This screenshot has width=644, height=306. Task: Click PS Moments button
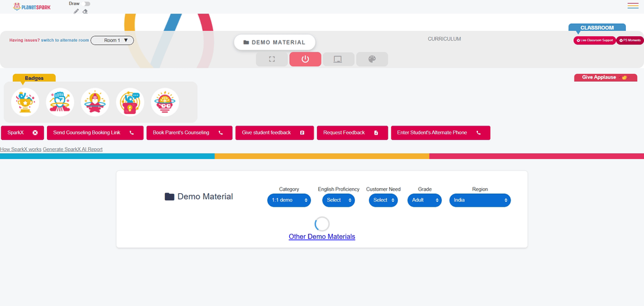coord(630,40)
